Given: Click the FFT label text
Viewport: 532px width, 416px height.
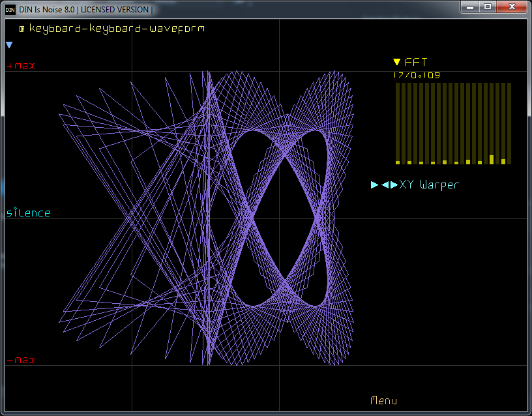Looking at the screenshot, I should [x=416, y=63].
